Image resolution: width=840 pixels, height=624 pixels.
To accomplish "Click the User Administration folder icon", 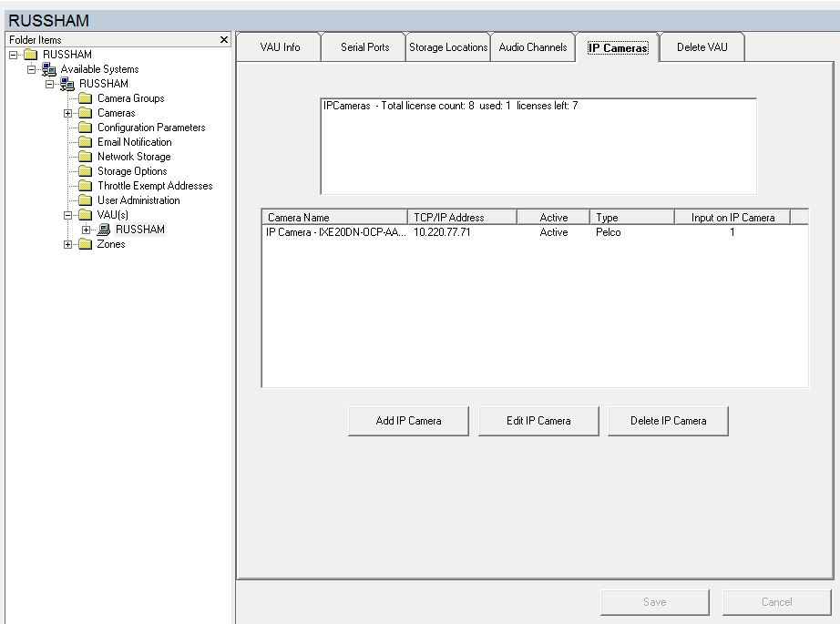I will [x=85, y=199].
